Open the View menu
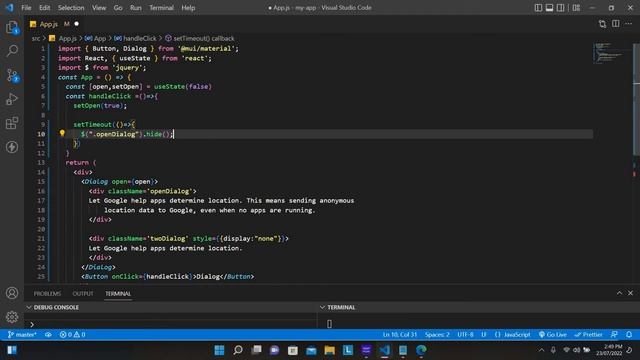This screenshot has height=360, width=640. pyautogui.click(x=99, y=8)
